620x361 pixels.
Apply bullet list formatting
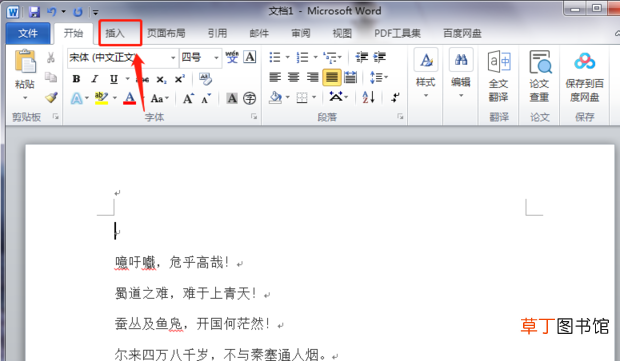[275, 57]
